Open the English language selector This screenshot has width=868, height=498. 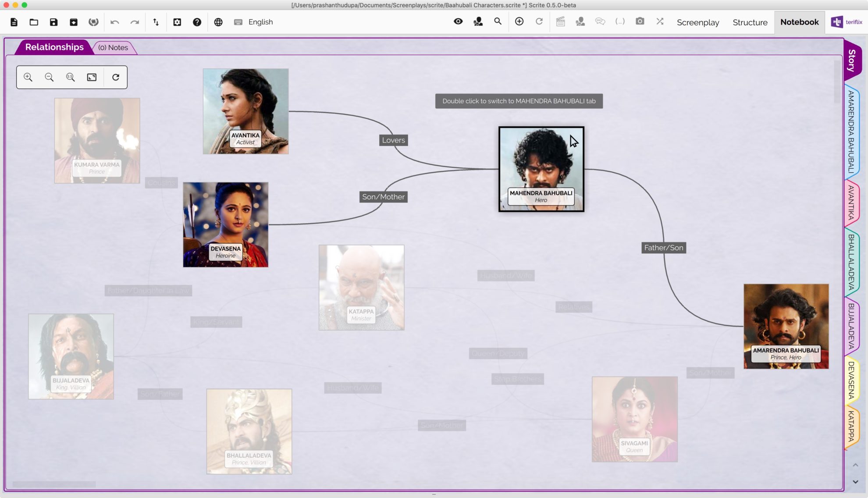(260, 22)
